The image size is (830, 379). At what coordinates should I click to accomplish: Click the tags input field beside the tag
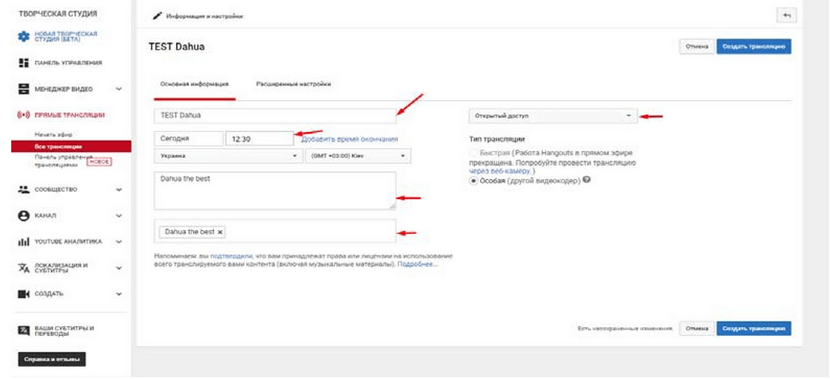click(310, 232)
